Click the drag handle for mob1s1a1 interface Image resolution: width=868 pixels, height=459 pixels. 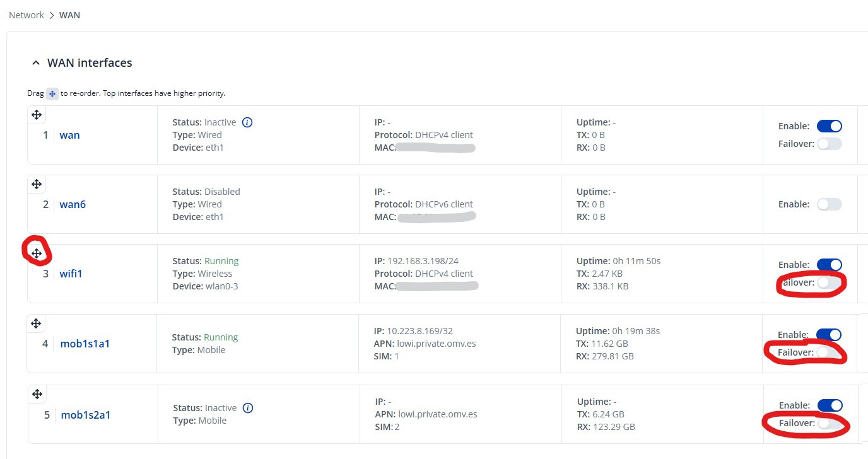[x=36, y=323]
